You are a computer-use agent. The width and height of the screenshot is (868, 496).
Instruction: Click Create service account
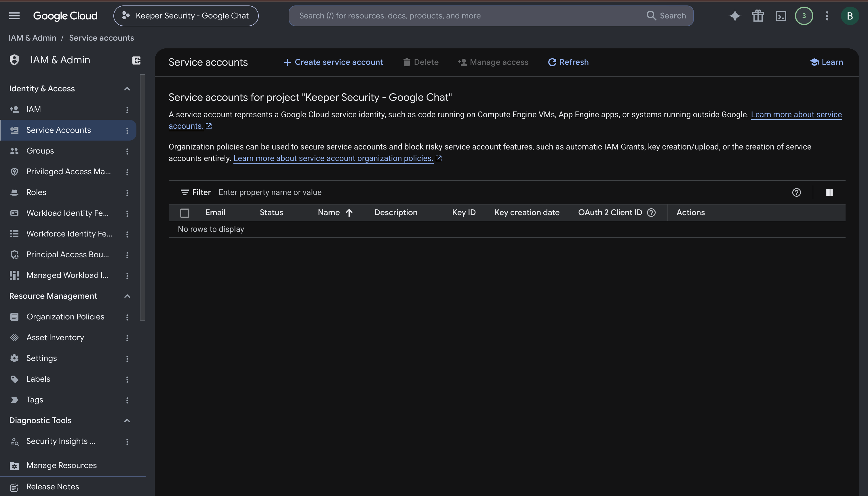tap(333, 62)
